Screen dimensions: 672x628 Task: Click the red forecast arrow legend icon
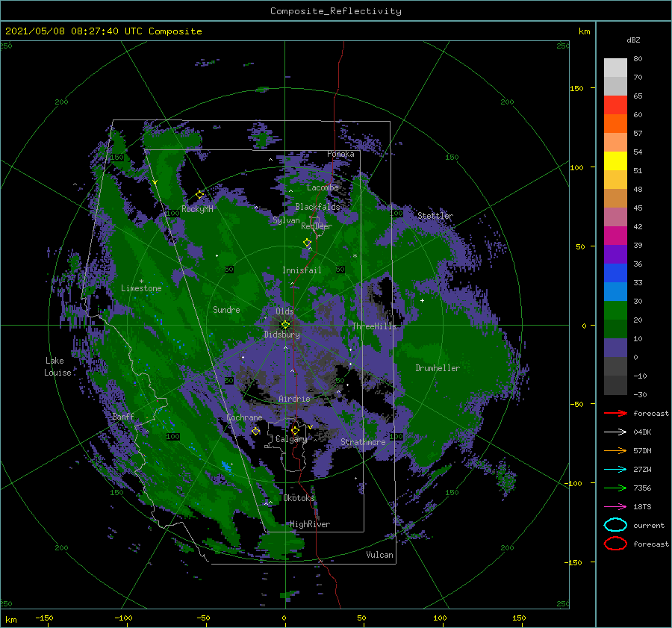[615, 413]
